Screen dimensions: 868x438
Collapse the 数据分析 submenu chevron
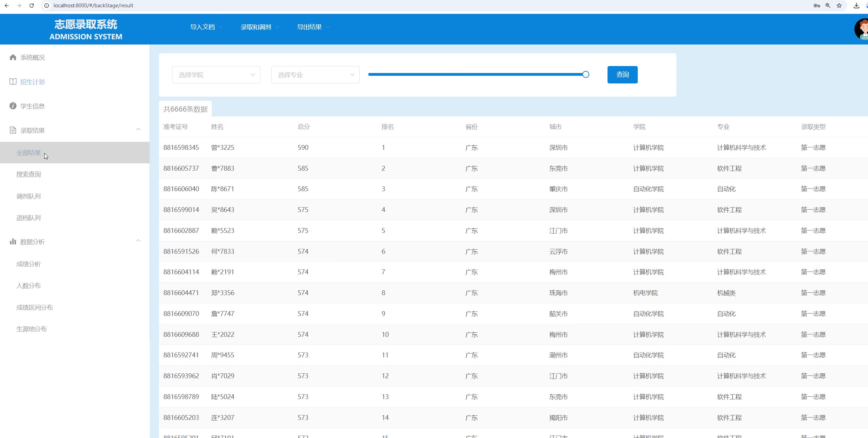point(138,241)
